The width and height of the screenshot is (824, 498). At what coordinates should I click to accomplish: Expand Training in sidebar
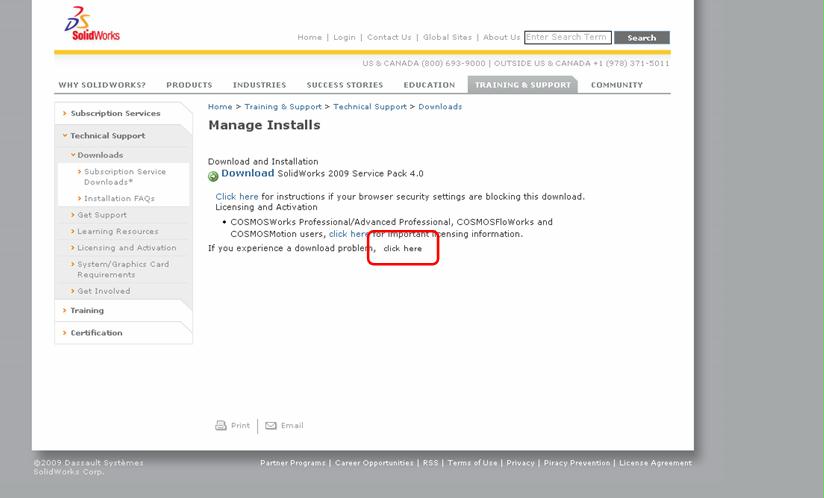(87, 310)
